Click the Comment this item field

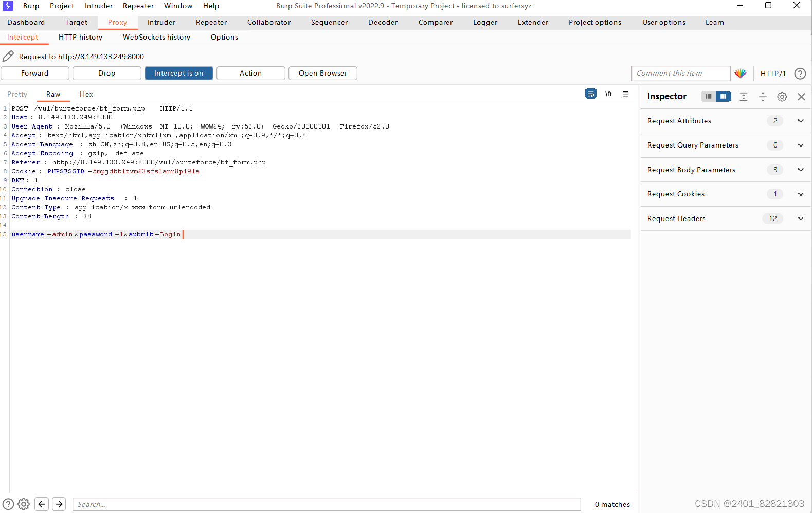pyautogui.click(x=681, y=73)
